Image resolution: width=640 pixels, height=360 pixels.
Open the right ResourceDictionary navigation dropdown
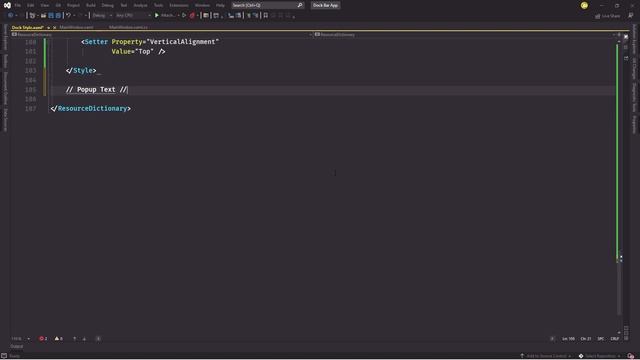click(465, 35)
